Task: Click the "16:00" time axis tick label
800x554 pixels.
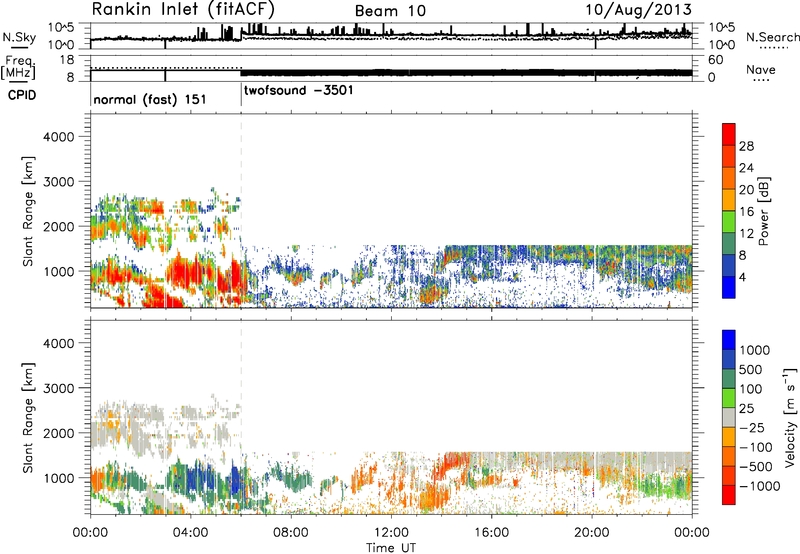Action: 492,533
